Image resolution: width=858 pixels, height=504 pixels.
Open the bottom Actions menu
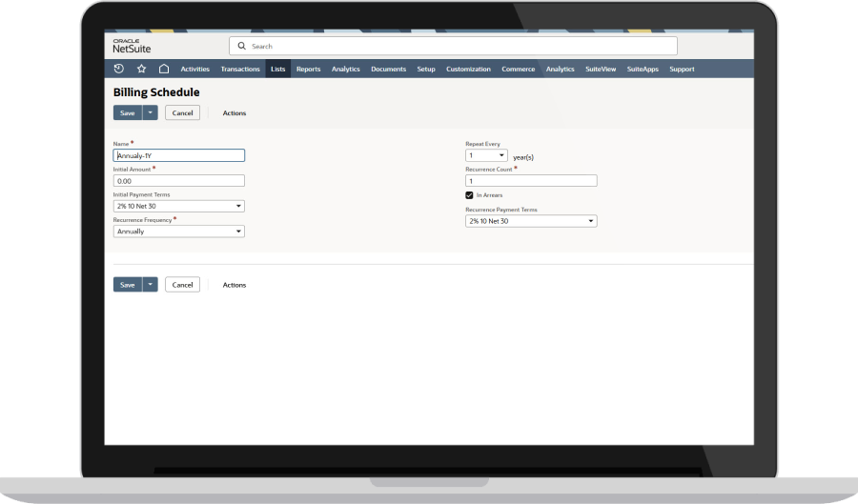tap(235, 285)
